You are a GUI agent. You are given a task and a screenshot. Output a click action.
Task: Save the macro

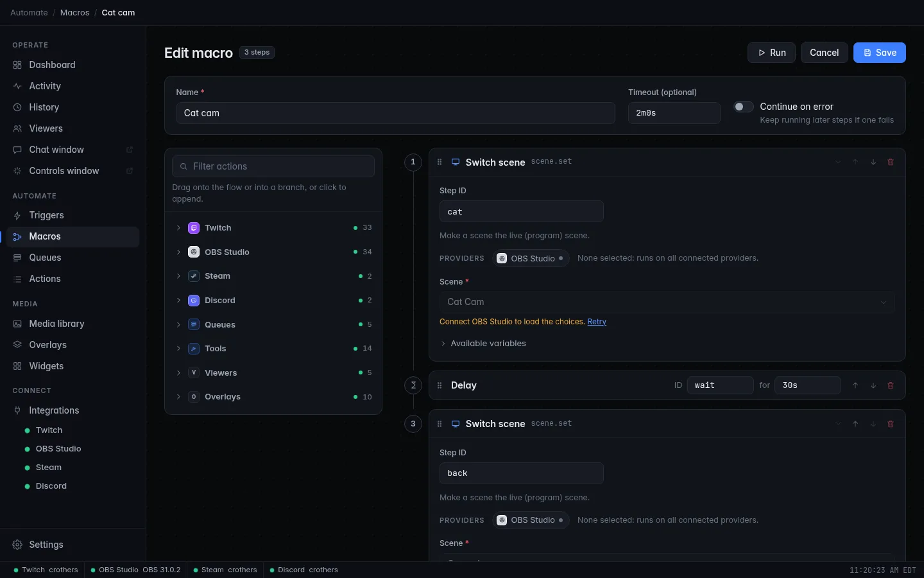point(879,53)
